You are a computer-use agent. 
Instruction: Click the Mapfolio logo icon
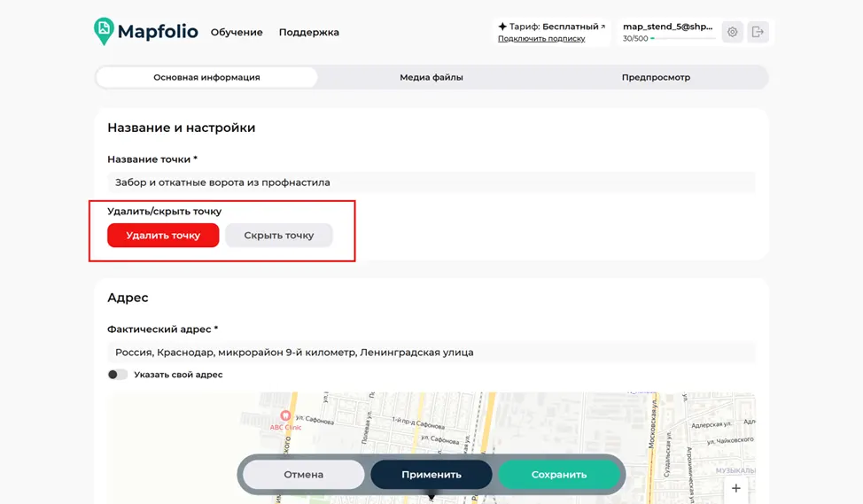tap(104, 31)
